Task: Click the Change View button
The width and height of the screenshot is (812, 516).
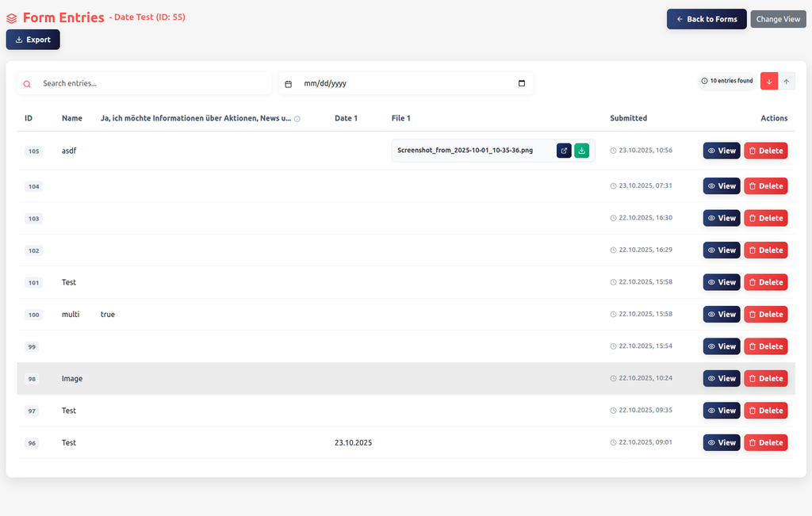Action: click(778, 19)
